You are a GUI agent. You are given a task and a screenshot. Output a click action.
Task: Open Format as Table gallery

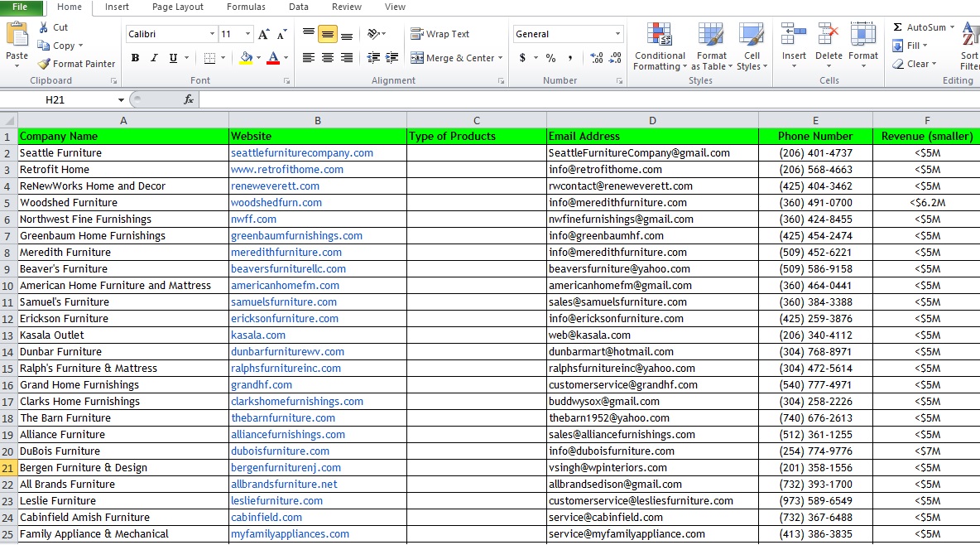[x=711, y=47]
